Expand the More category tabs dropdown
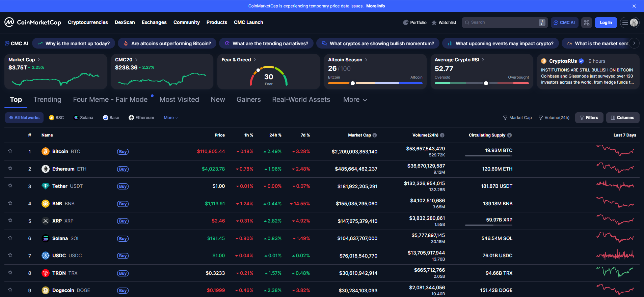Image resolution: width=644 pixels, height=297 pixels. pos(355,100)
